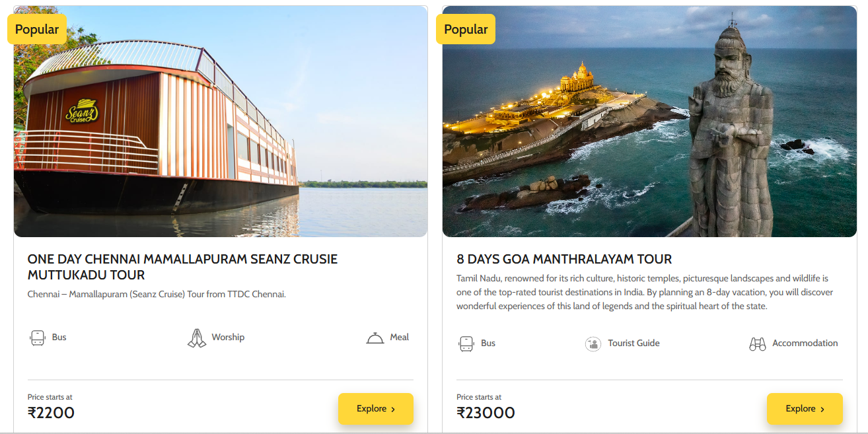Click the Accommodation binoculars icon
Viewport: 868px width, 434px height.
point(758,344)
